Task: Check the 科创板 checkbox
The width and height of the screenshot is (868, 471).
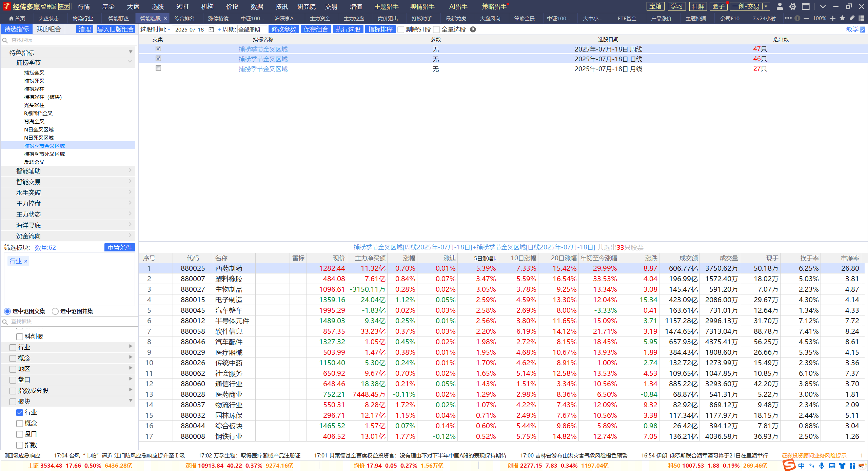Action: [x=20, y=336]
